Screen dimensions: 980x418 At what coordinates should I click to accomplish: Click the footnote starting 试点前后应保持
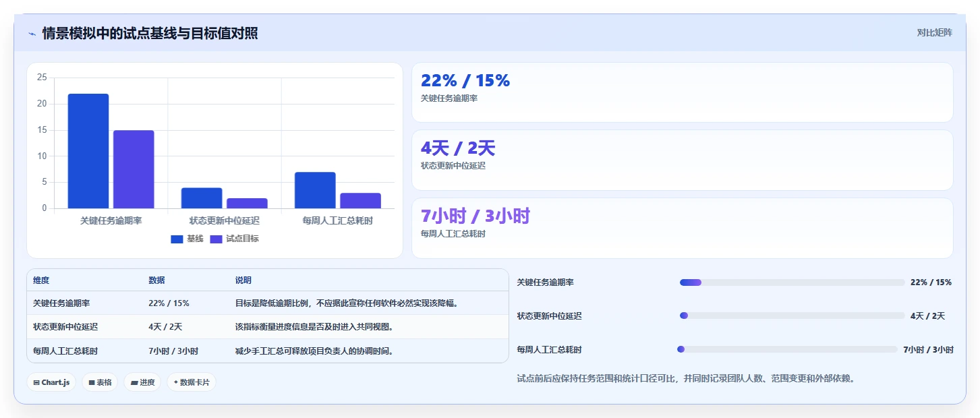click(686, 379)
